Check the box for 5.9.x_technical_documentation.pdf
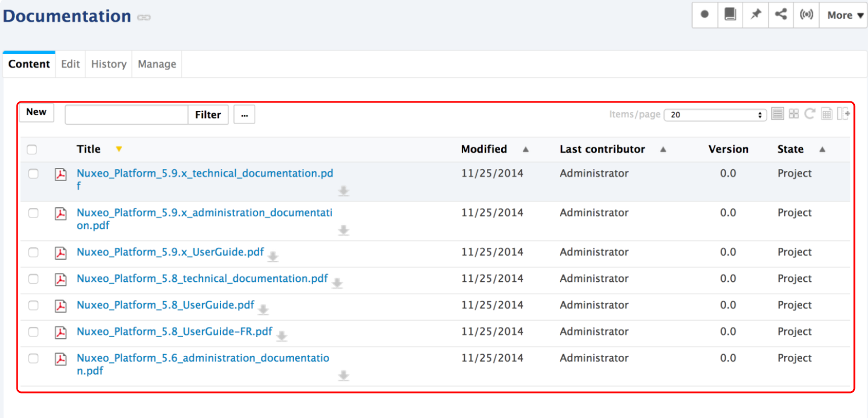This screenshot has height=418, width=868. coord(34,174)
